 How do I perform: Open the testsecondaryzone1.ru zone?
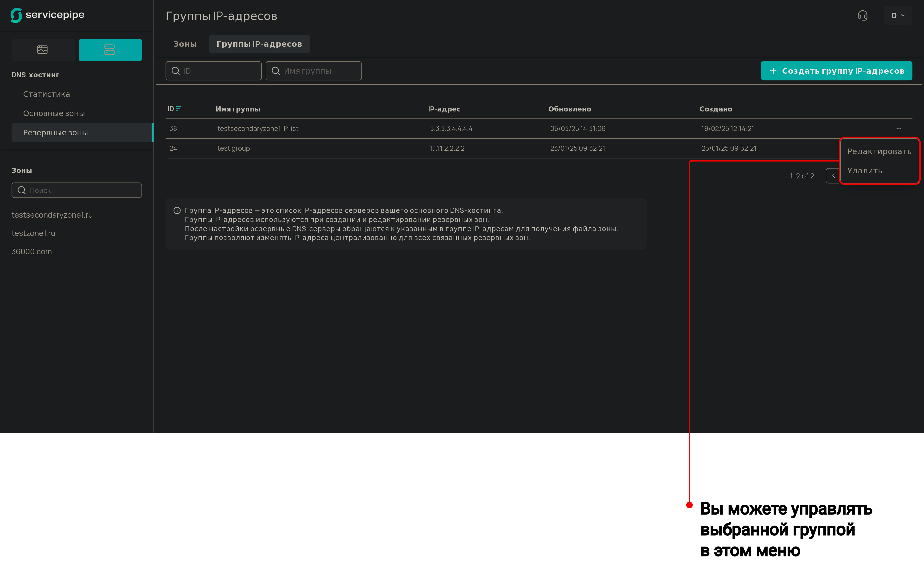click(x=52, y=215)
